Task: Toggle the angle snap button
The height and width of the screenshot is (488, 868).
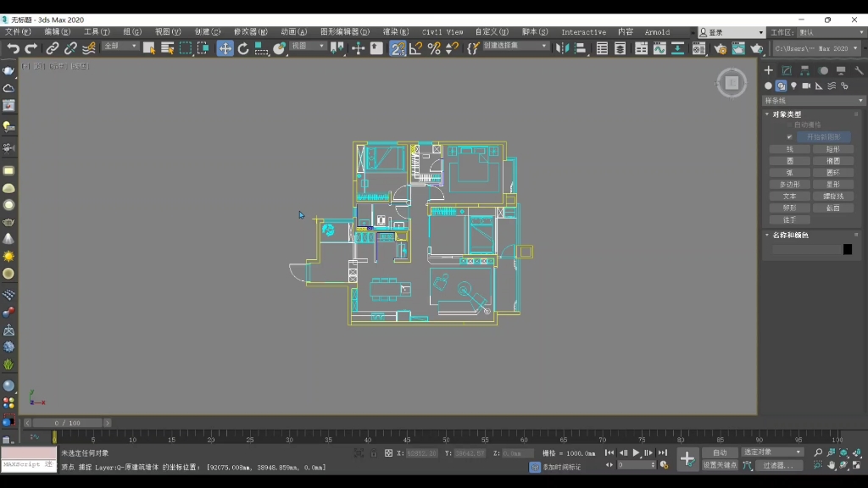Action: point(415,48)
